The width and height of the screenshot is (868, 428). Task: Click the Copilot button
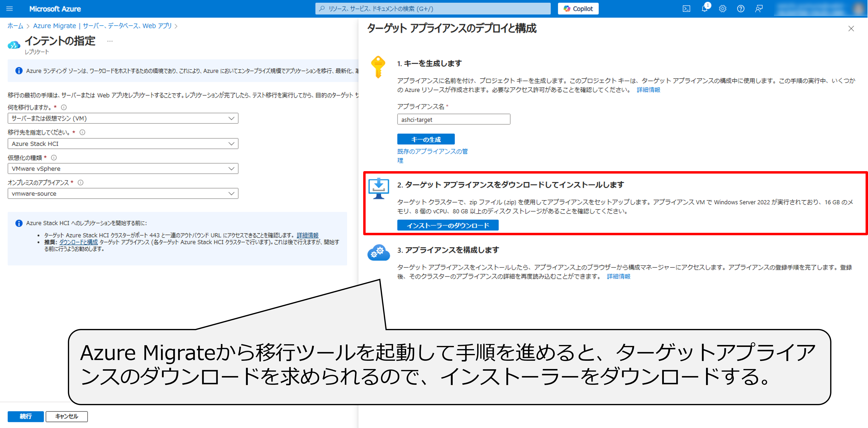[578, 9]
